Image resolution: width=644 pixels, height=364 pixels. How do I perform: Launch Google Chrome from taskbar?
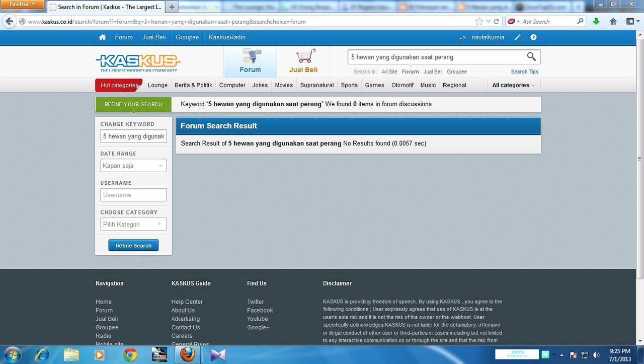click(130, 354)
